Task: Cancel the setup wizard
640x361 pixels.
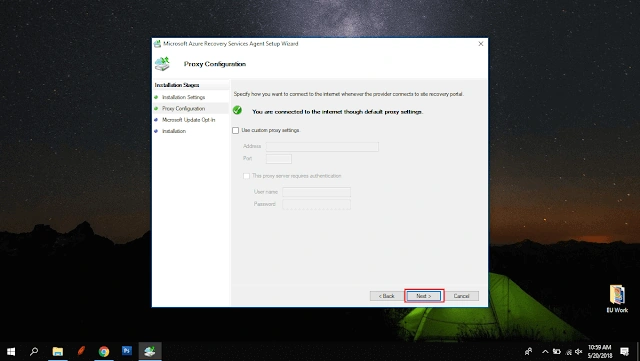Action: click(461, 296)
